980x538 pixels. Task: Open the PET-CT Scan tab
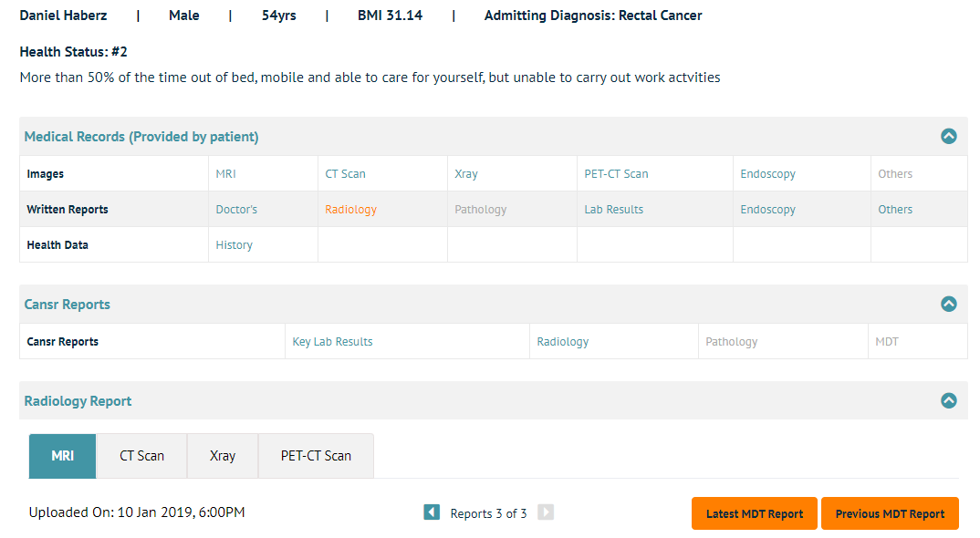pyautogui.click(x=316, y=456)
